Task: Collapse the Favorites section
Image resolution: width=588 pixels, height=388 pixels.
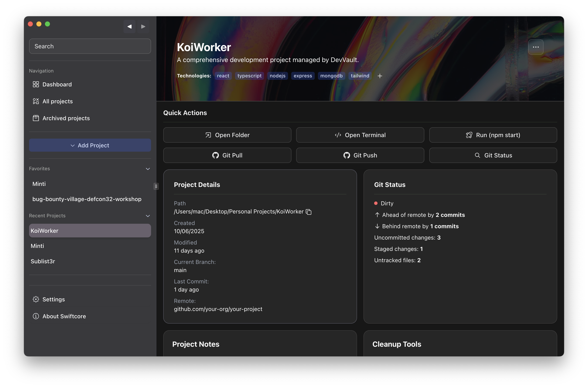Action: click(x=148, y=169)
